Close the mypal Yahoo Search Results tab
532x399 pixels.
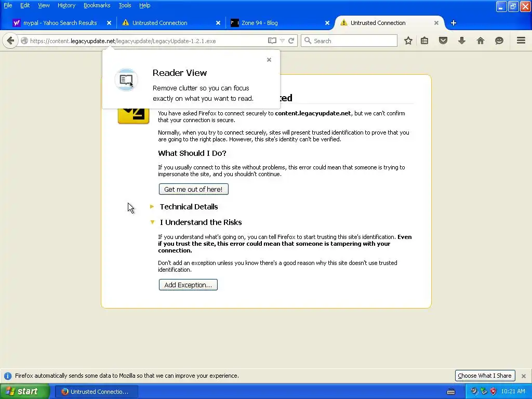(x=109, y=23)
